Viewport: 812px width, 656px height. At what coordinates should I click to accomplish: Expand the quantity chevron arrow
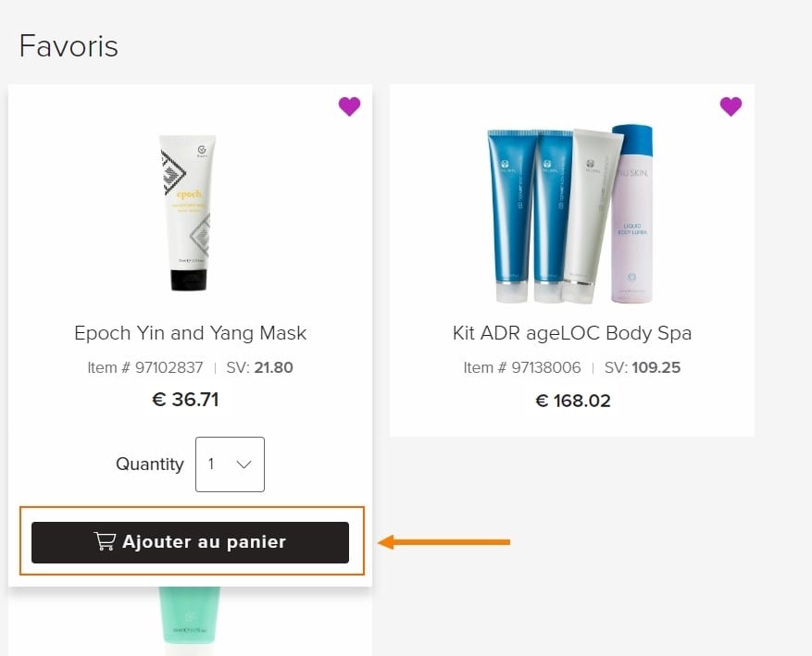[244, 464]
